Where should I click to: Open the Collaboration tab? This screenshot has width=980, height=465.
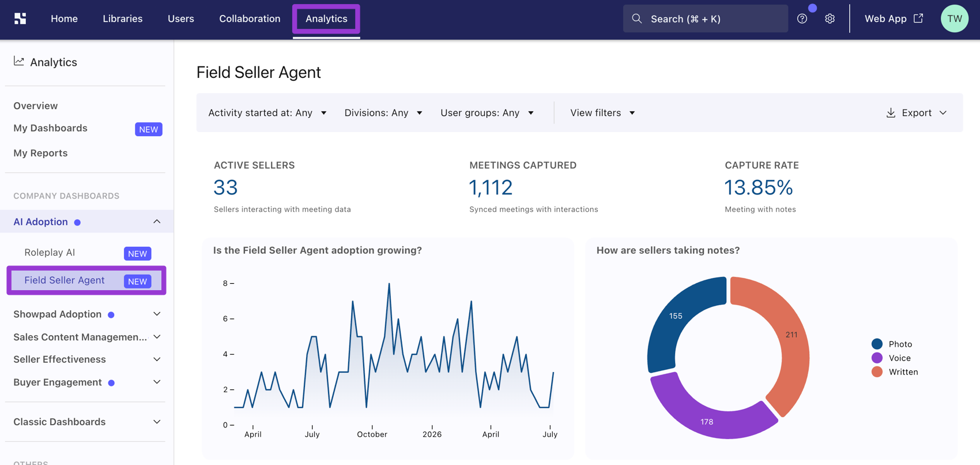point(250,18)
